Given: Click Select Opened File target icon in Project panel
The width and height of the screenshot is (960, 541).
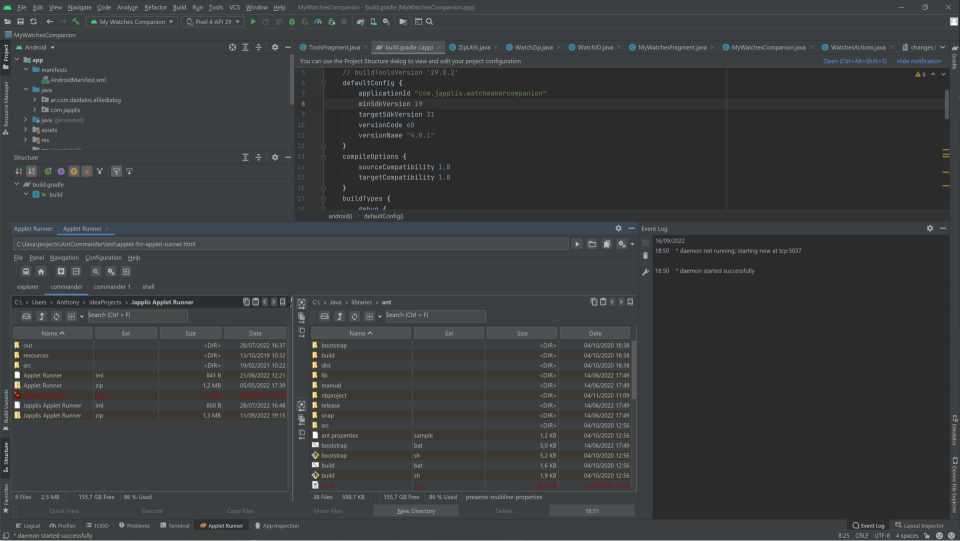Looking at the screenshot, I should pyautogui.click(x=232, y=47).
